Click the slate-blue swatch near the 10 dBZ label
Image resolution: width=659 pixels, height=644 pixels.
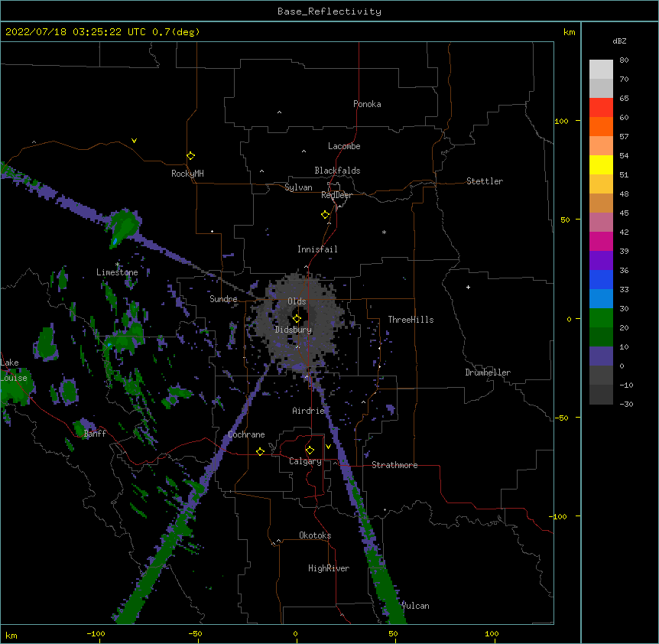pos(601,356)
